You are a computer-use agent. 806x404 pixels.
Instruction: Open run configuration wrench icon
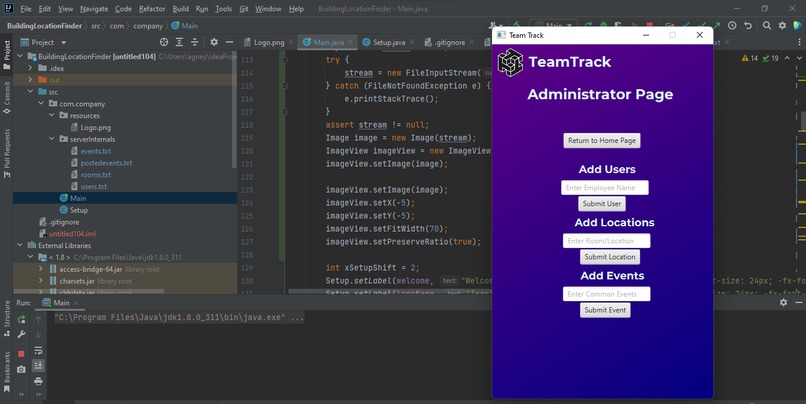tap(21, 335)
